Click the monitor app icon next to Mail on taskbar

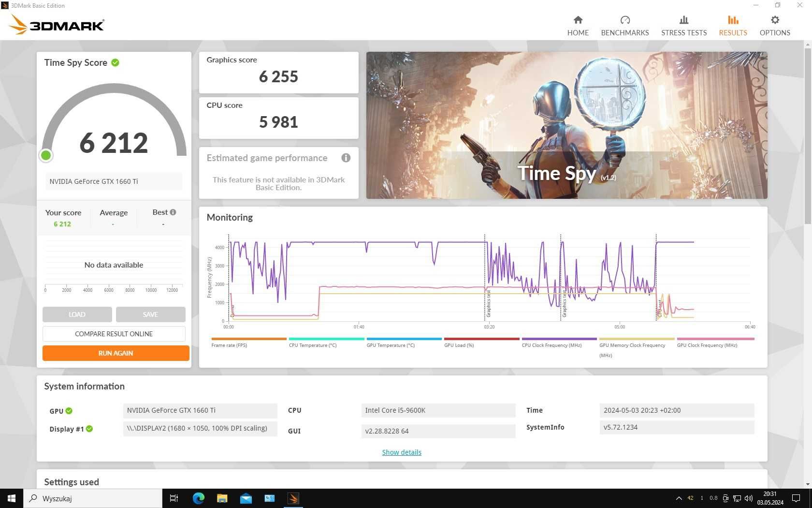(269, 498)
